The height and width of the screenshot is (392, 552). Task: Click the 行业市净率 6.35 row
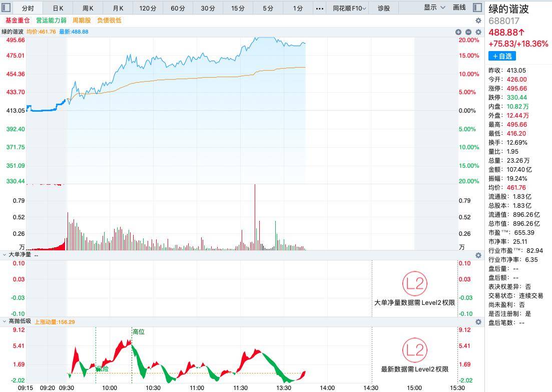click(513, 259)
